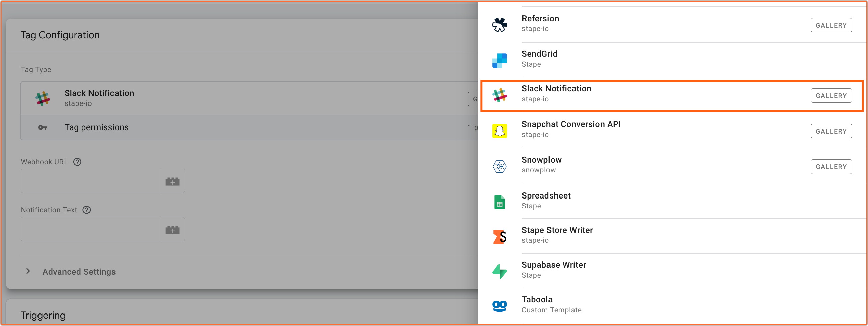Image resolution: width=868 pixels, height=326 pixels.
Task: Choose Slack Notification from the template list
Action: click(672, 96)
